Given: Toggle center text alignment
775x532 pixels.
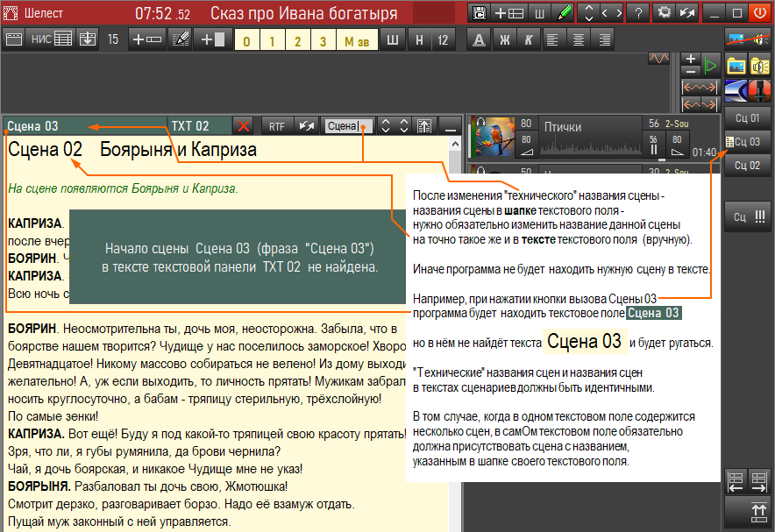Looking at the screenshot, I should click(x=579, y=39).
